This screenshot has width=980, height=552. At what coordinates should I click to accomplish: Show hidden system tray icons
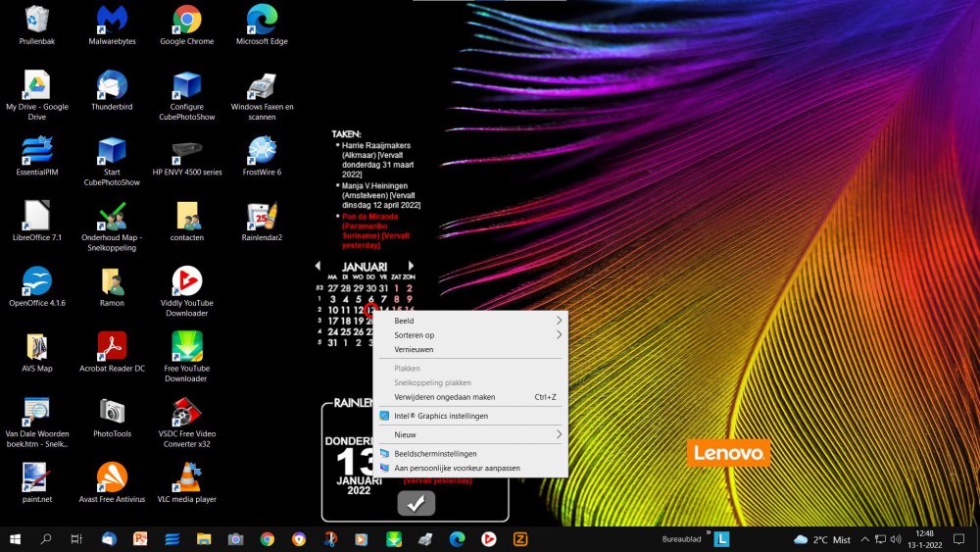[864, 539]
